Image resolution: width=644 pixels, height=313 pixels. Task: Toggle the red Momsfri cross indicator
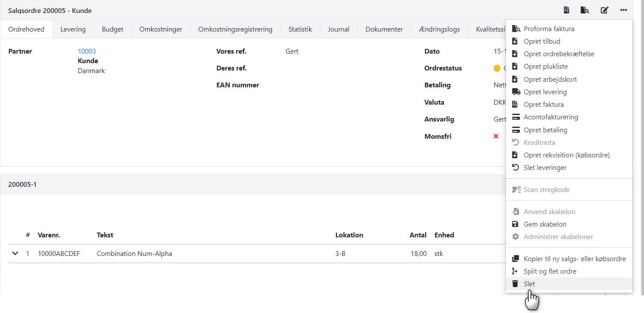[496, 136]
